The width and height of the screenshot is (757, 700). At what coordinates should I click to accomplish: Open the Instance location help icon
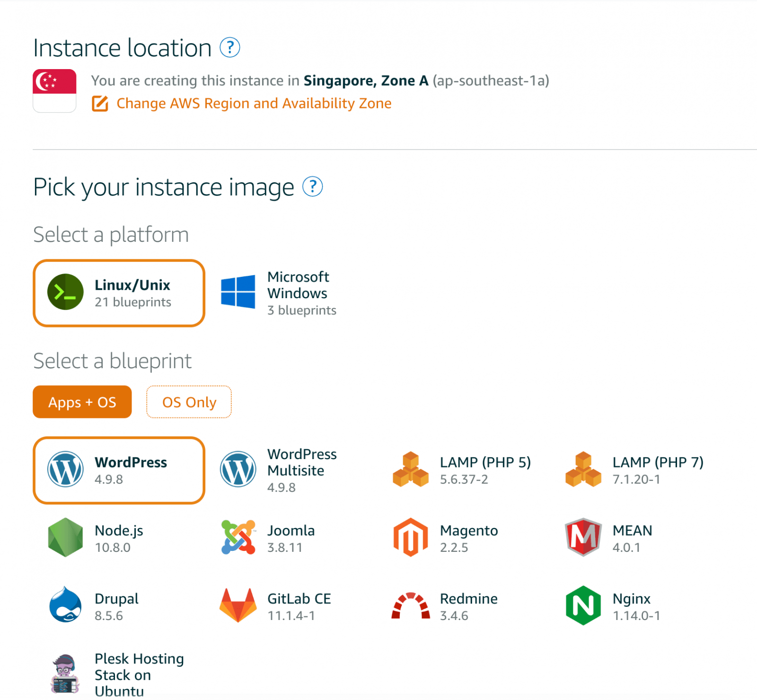230,48
